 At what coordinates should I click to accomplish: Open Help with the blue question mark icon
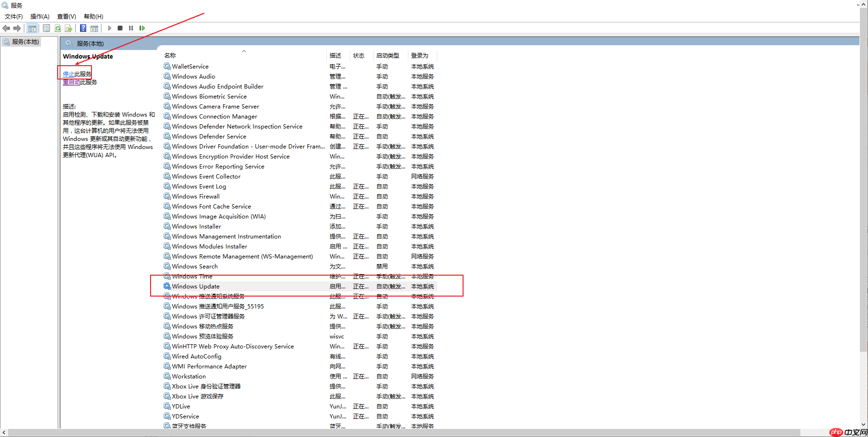(x=83, y=28)
